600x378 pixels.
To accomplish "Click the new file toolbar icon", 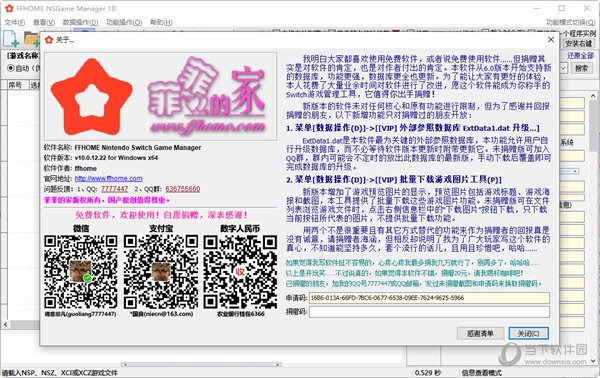I will [11, 39].
